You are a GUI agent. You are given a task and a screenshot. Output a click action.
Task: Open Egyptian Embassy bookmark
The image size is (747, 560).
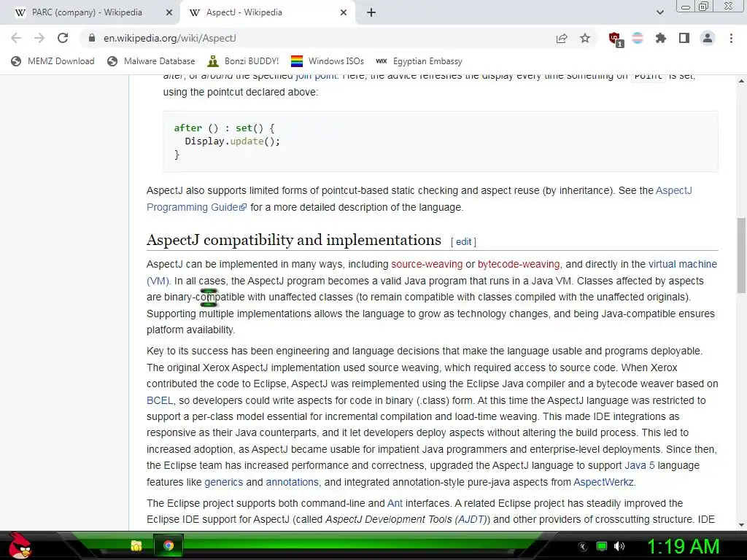(x=419, y=61)
